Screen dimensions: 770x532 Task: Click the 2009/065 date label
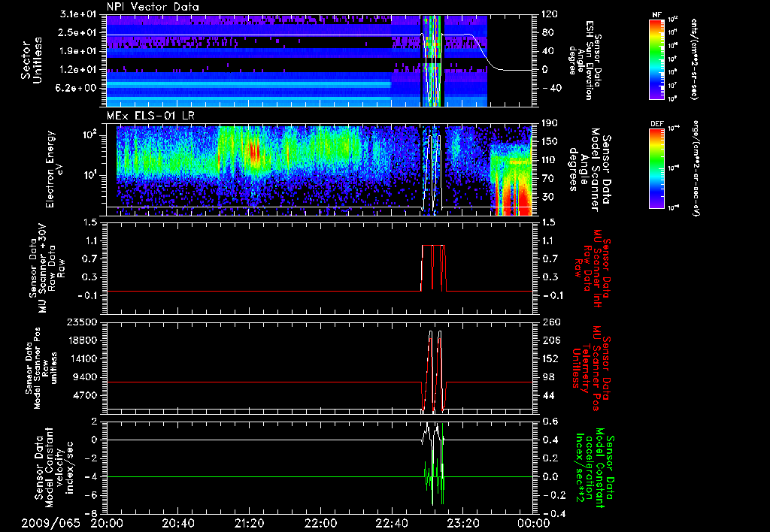[x=50, y=523]
